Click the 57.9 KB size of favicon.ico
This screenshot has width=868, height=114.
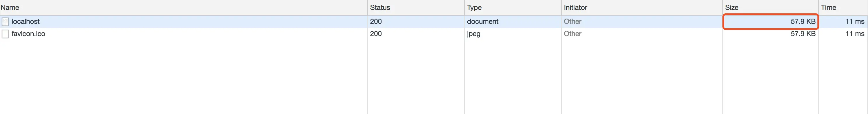click(803, 33)
